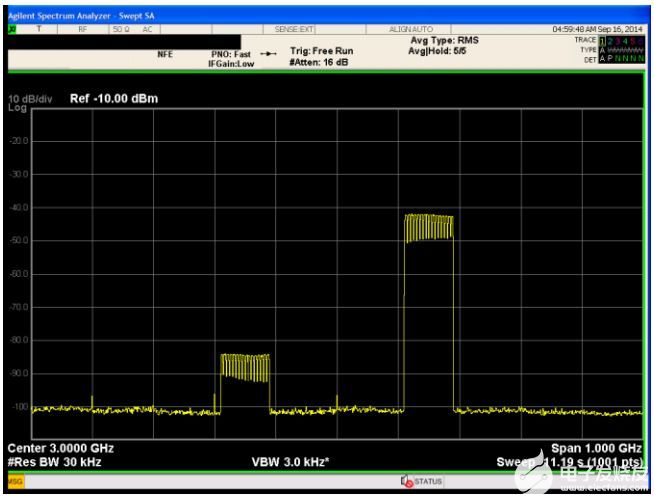The image size is (654, 498).
Task: Toggle the NFE noise floor extension setting
Action: [x=166, y=55]
